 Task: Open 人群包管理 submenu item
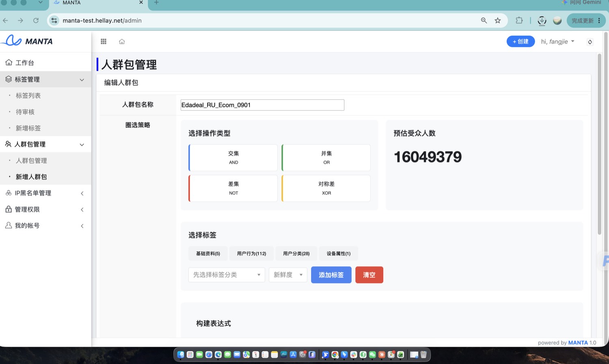coord(31,160)
